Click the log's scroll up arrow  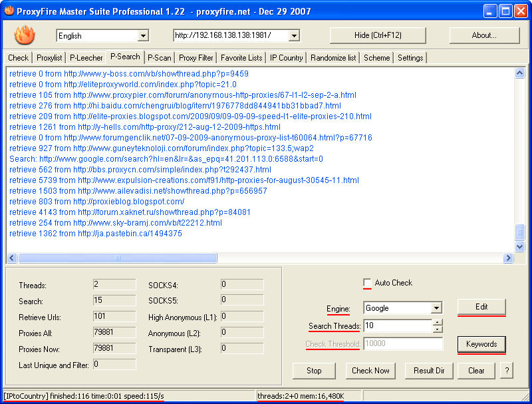(x=519, y=73)
